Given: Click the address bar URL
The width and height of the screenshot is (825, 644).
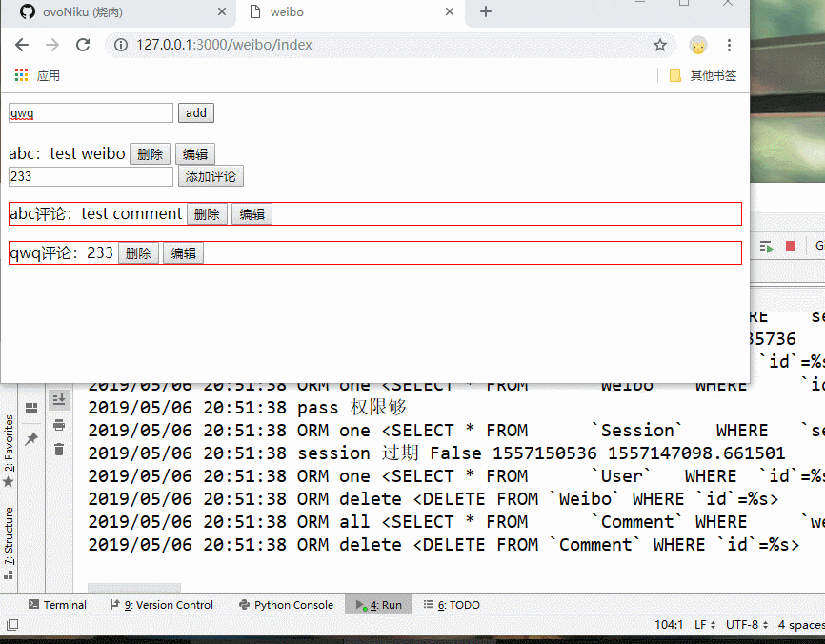Looking at the screenshot, I should pyautogui.click(x=224, y=45).
